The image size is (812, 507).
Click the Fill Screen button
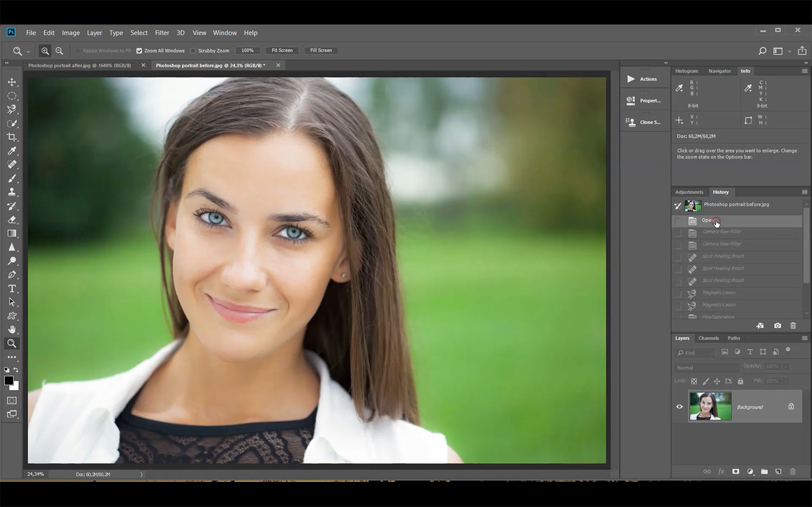tap(321, 50)
